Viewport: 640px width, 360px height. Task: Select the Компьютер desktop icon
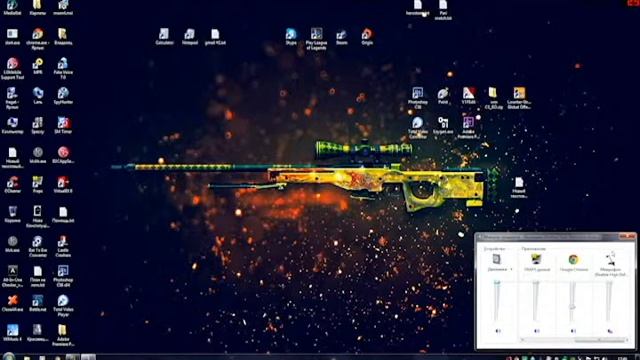coord(12,124)
